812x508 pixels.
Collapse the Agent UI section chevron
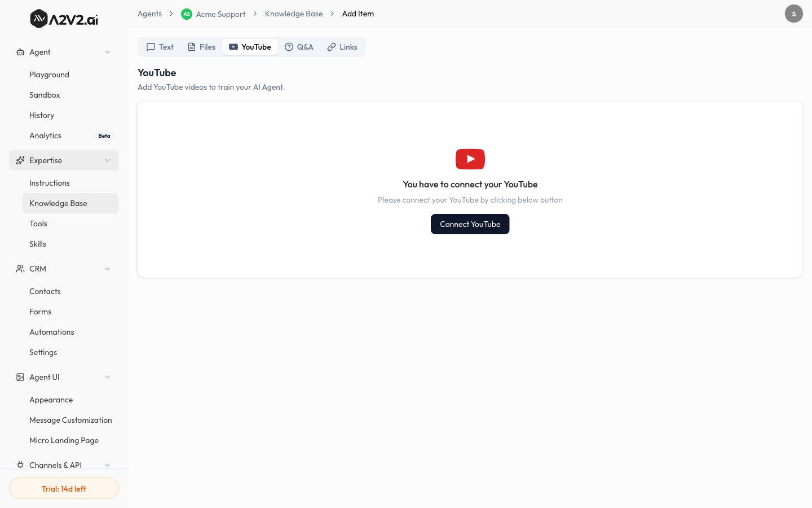(x=107, y=377)
